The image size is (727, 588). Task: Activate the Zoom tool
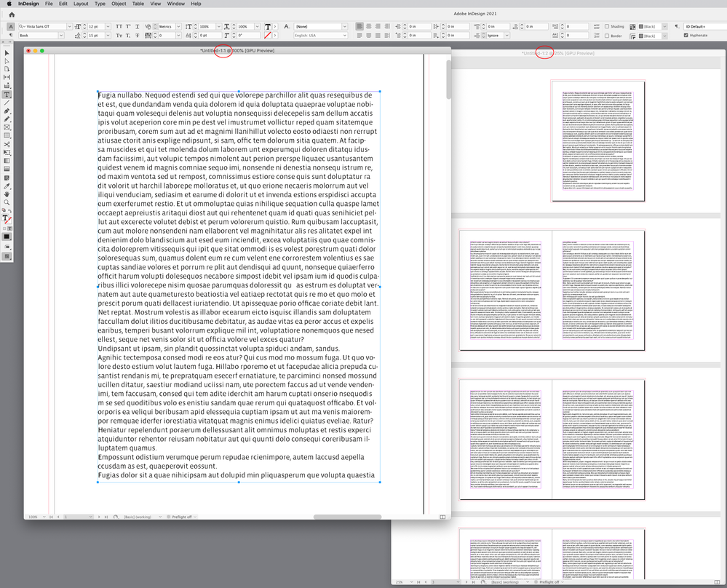pos(6,202)
